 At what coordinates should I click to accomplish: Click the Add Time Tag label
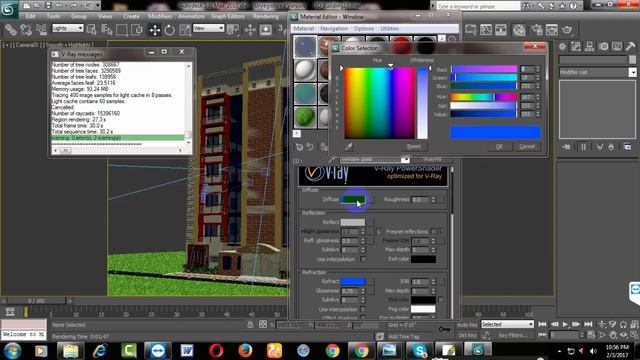point(404,336)
